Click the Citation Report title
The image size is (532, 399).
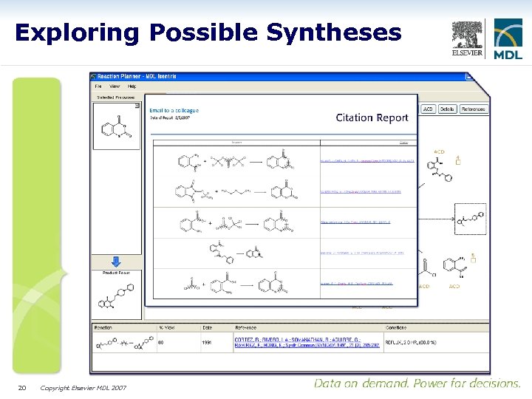coord(372,117)
